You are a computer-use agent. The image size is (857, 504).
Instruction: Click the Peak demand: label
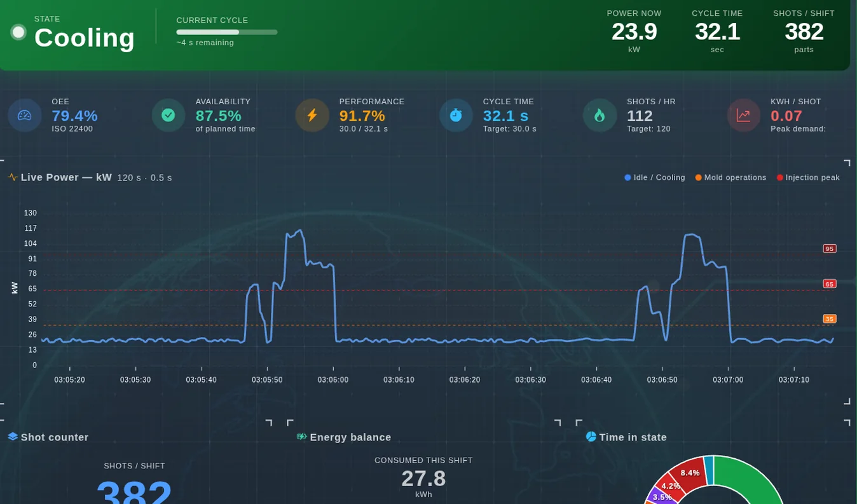[798, 129]
